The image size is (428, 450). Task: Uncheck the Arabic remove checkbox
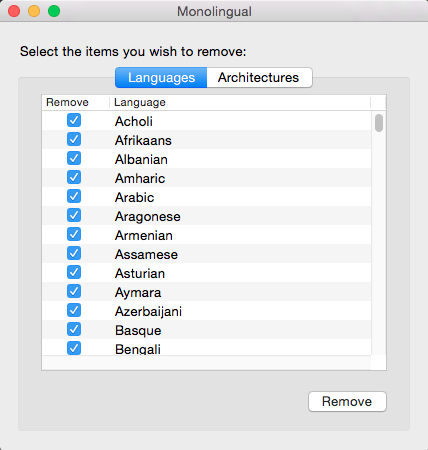point(74,196)
